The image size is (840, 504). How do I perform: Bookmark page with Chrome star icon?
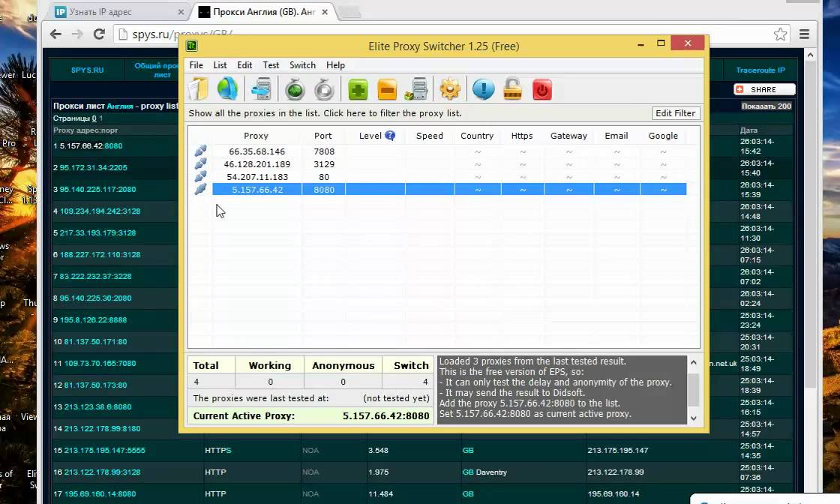781,34
